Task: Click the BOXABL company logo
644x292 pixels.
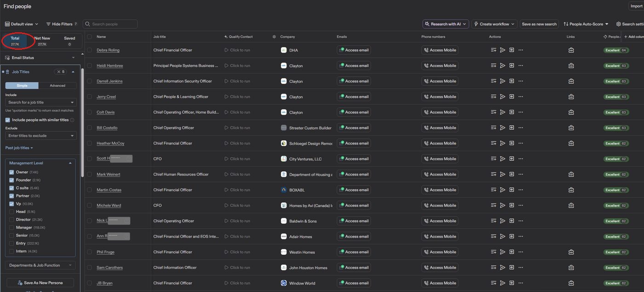Action: pyautogui.click(x=284, y=190)
